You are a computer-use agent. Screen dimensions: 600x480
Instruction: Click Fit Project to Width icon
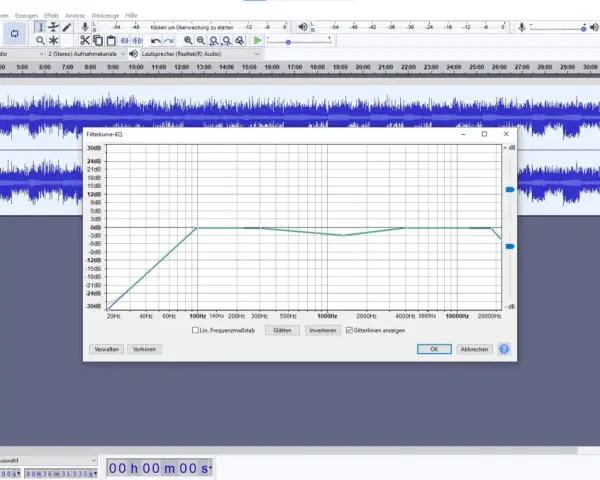(x=227, y=40)
